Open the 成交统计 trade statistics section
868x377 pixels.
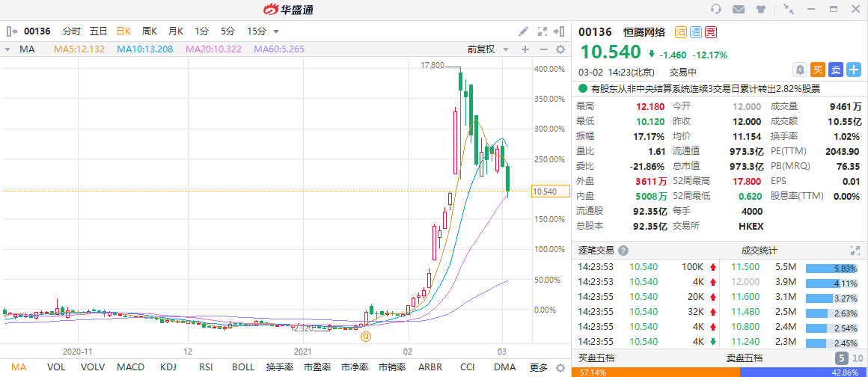[759, 251]
